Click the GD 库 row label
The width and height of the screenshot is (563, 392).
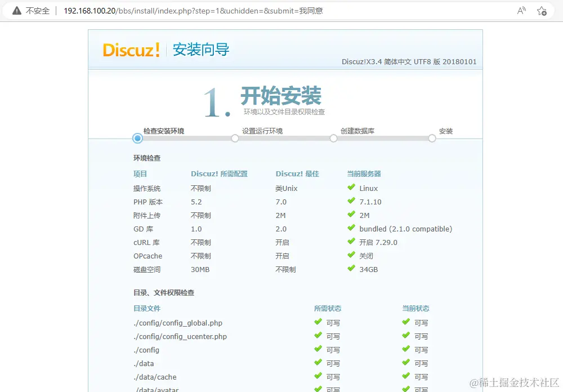click(143, 229)
